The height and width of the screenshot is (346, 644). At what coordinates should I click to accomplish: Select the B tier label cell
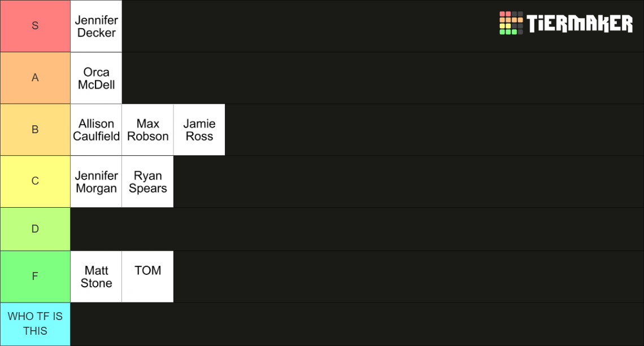35,130
